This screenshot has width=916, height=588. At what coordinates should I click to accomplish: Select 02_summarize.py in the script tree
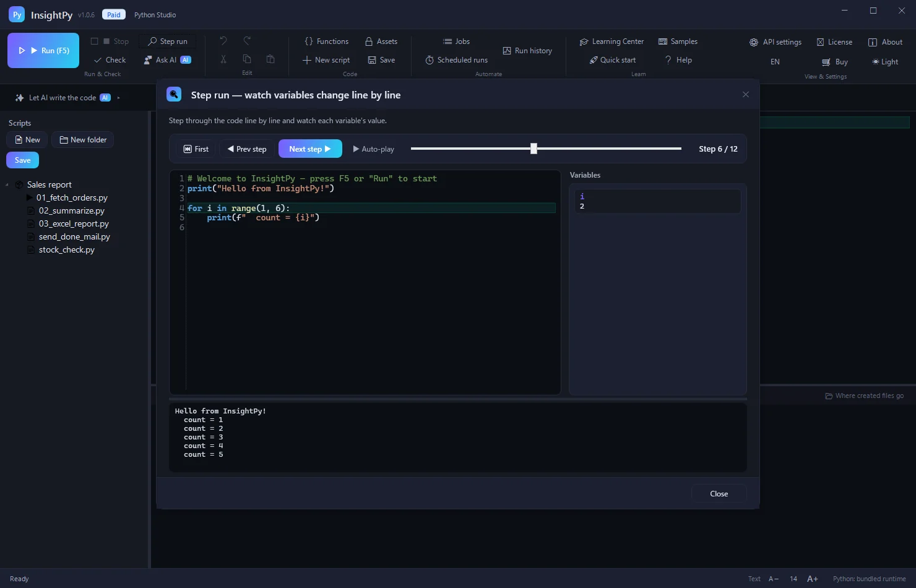click(x=72, y=210)
